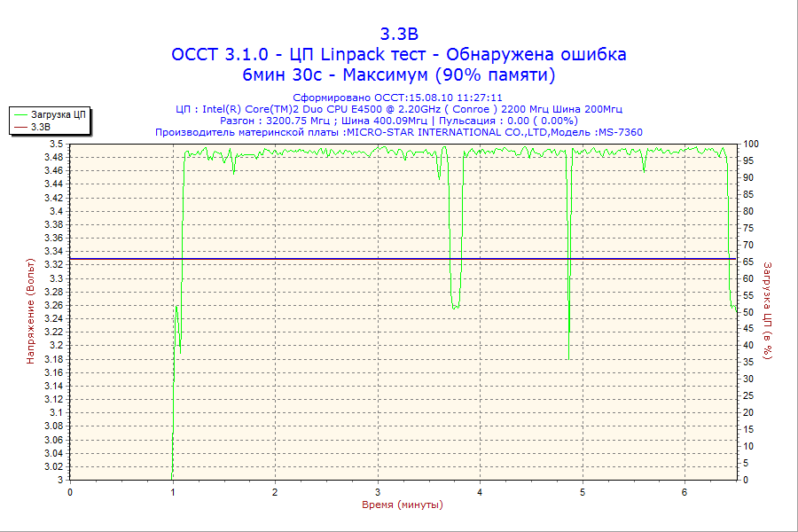Viewport: 798px width, 532px height.
Task: Click the 3.02 value on the voltage axis
Action: tap(54, 466)
